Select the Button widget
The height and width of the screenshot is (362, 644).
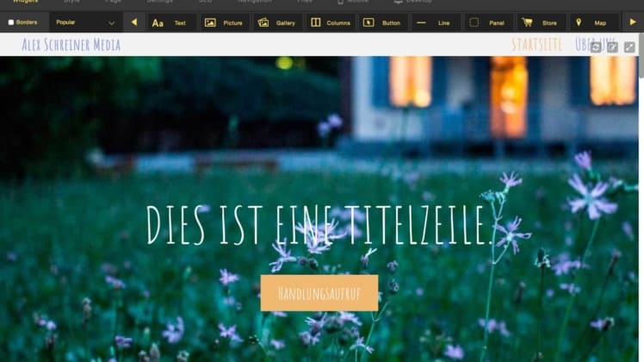click(x=383, y=23)
